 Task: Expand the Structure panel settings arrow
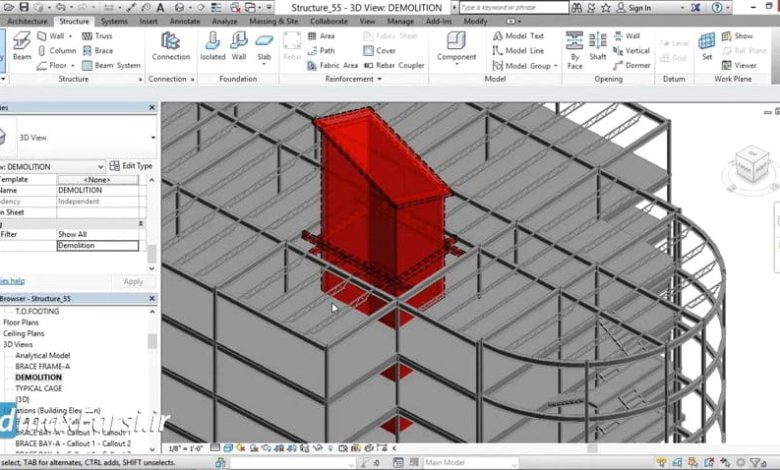140,79
